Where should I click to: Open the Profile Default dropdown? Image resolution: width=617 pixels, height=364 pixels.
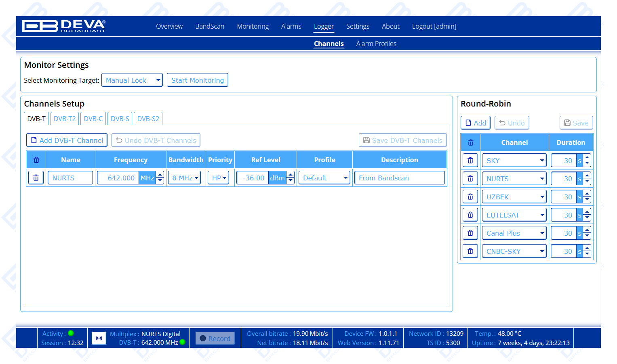tap(324, 178)
